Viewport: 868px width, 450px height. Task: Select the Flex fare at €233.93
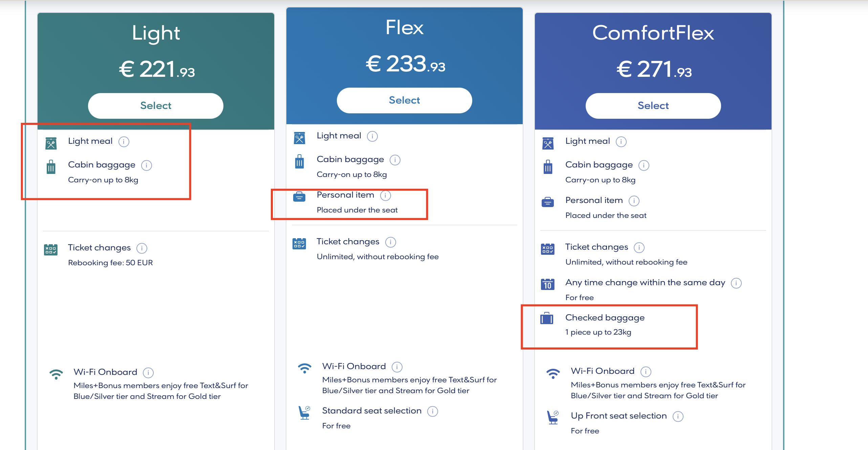point(404,100)
